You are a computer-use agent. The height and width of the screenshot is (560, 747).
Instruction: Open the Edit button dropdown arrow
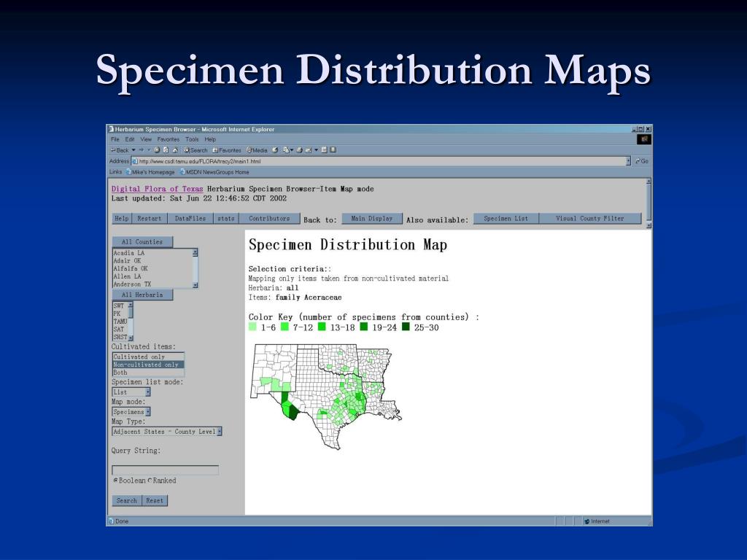(x=317, y=150)
